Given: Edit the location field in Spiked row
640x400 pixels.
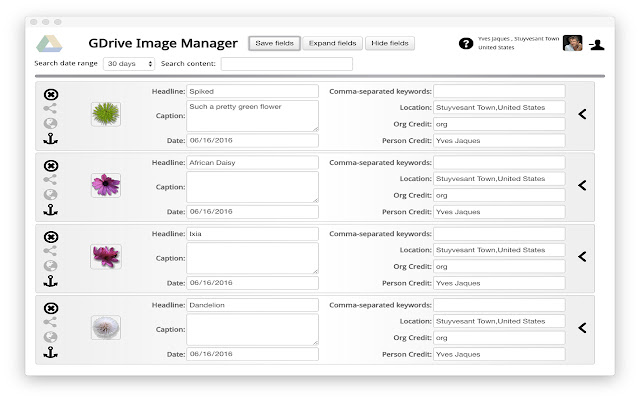Looking at the screenshot, I should tap(499, 108).
